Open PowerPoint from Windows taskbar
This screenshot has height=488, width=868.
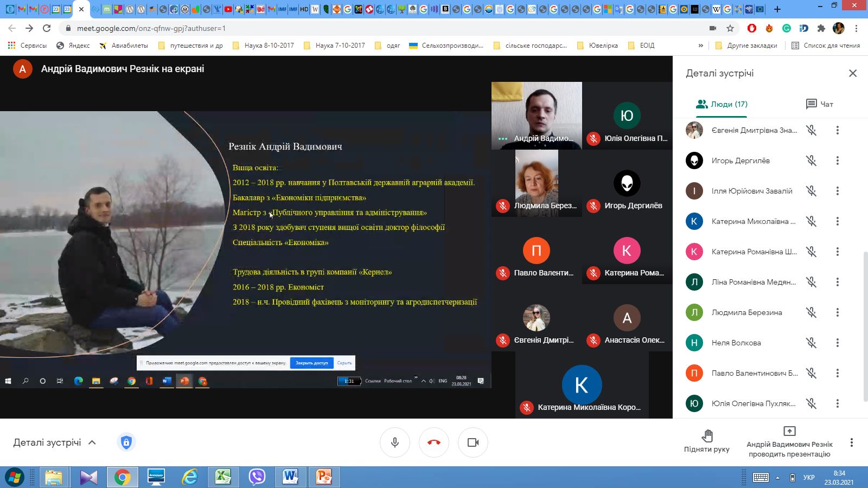[x=324, y=477]
